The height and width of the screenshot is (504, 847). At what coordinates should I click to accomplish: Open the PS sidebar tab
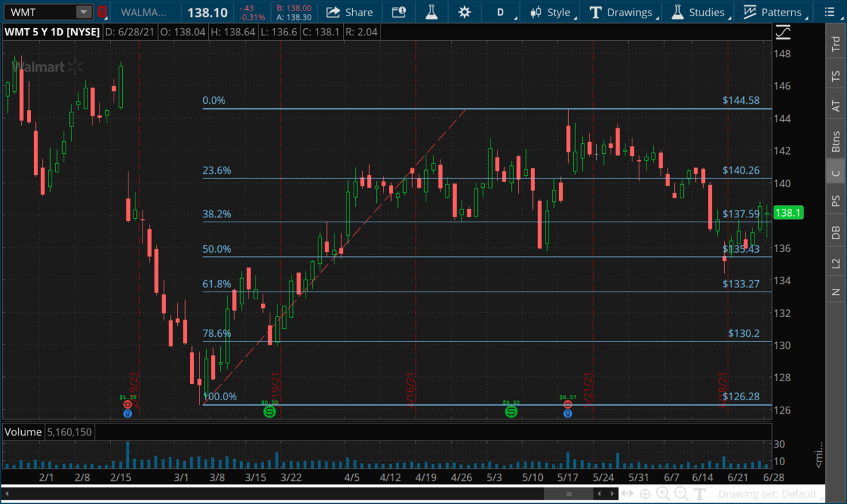836,201
